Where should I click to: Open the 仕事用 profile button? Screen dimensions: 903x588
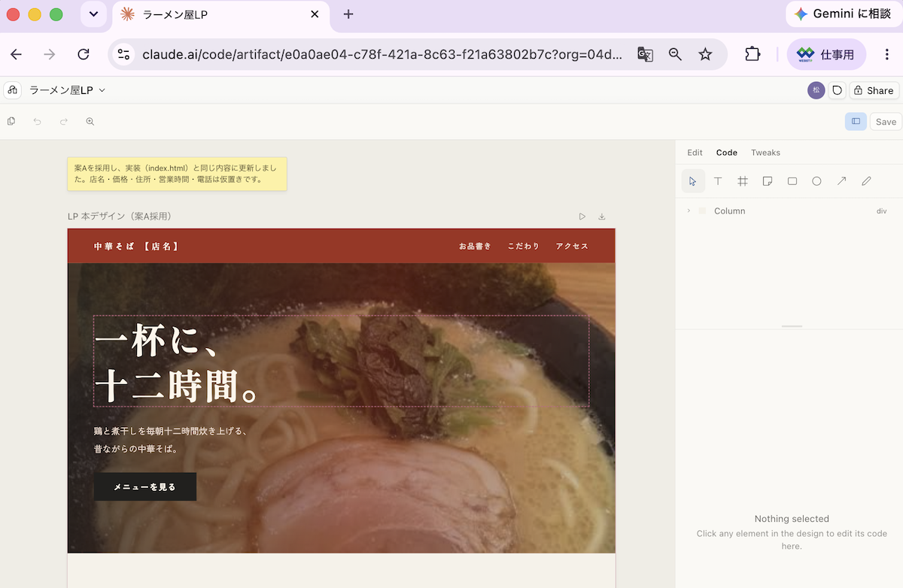pos(826,54)
